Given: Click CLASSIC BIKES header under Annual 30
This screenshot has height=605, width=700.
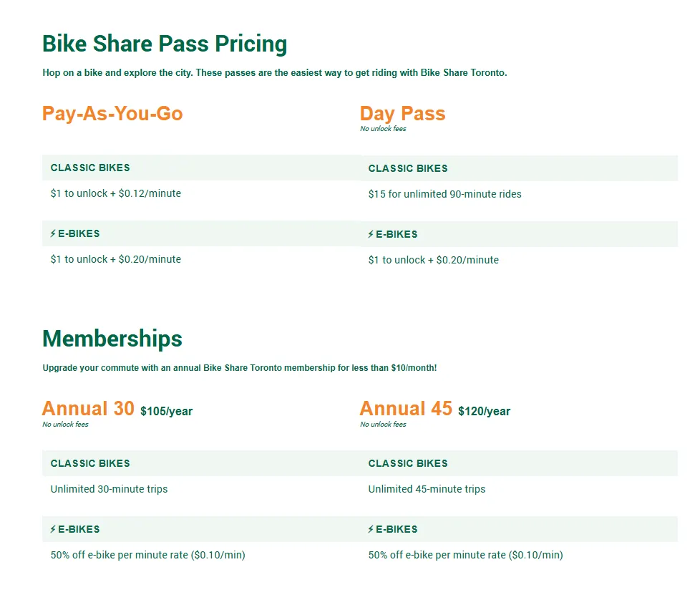Looking at the screenshot, I should point(90,463).
